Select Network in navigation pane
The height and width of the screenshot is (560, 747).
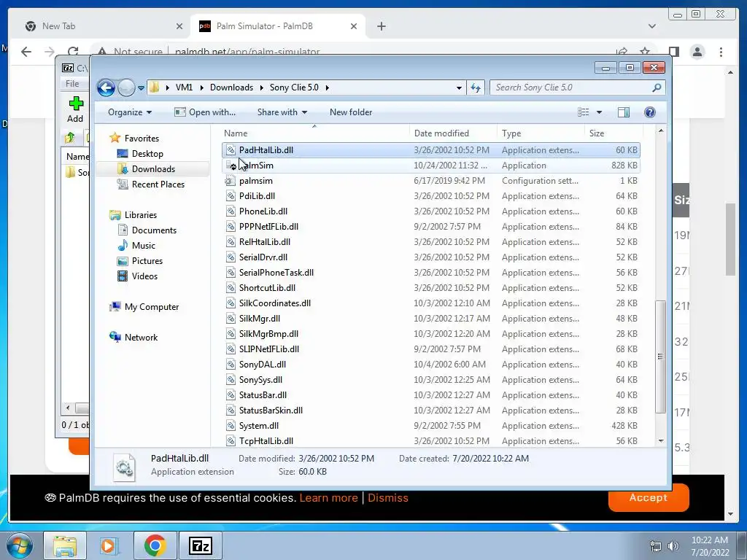[141, 338]
